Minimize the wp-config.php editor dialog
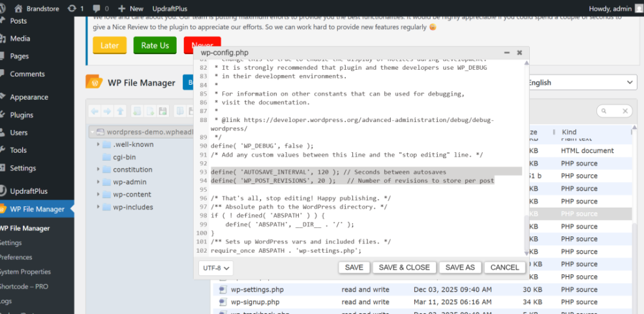The image size is (644, 314). 507,53
